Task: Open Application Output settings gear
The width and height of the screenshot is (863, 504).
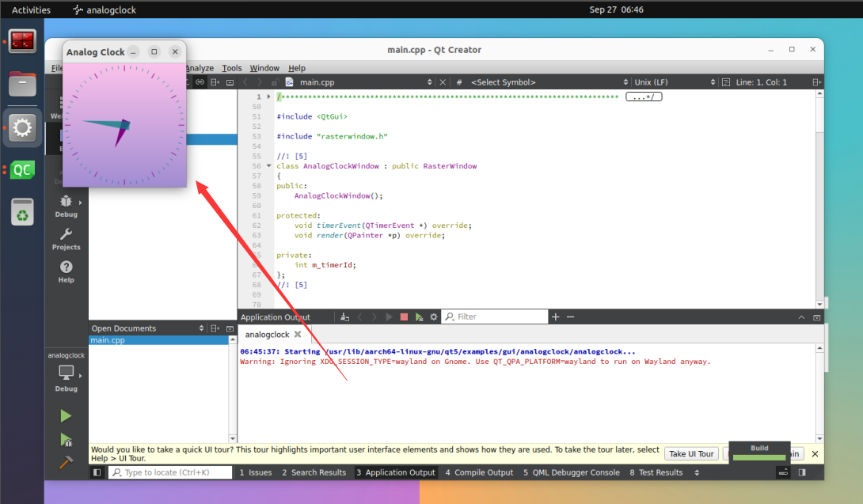Action: pos(434,317)
